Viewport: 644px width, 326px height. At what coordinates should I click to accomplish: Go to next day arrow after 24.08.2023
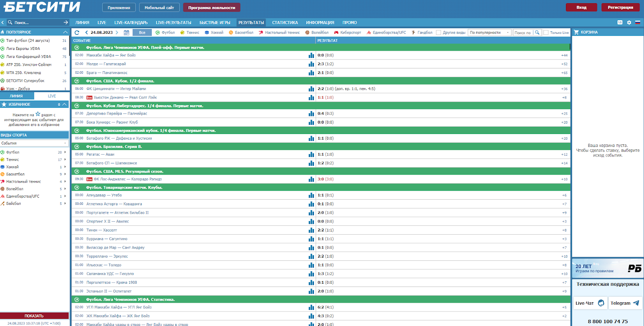click(117, 33)
